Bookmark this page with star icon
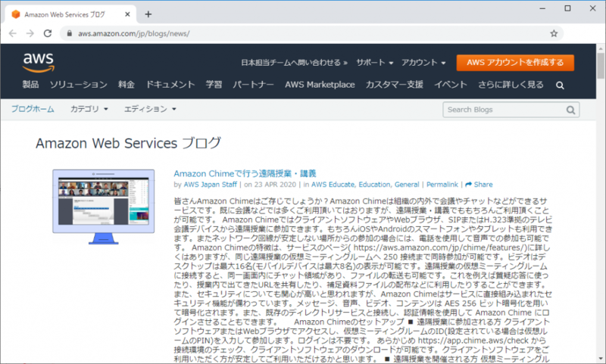Viewport: 606px width, 364px height. click(x=554, y=33)
